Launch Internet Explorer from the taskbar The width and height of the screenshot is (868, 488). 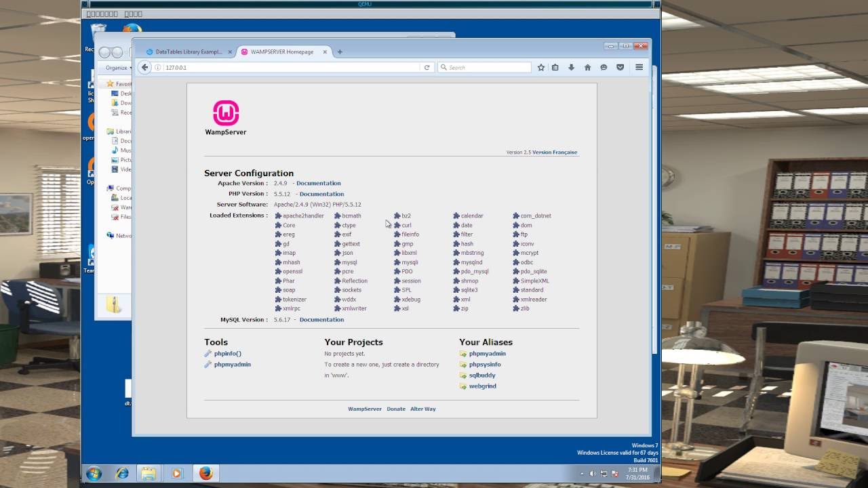click(x=122, y=473)
